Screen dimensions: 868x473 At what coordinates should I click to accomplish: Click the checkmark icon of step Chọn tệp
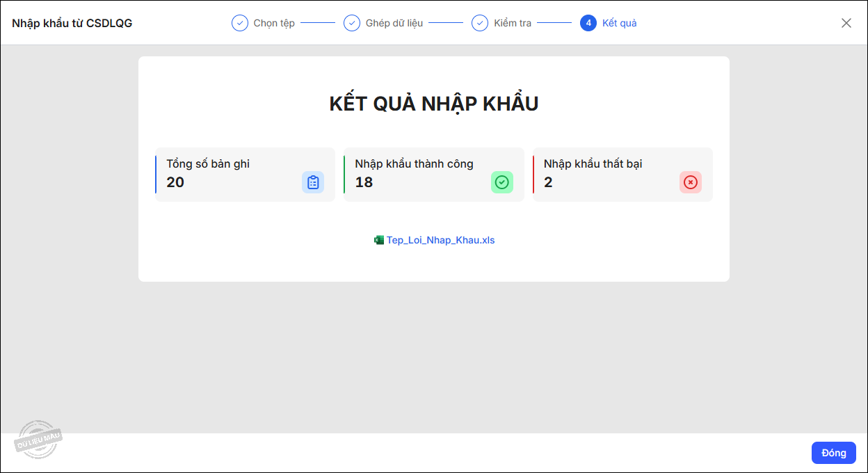tap(239, 22)
